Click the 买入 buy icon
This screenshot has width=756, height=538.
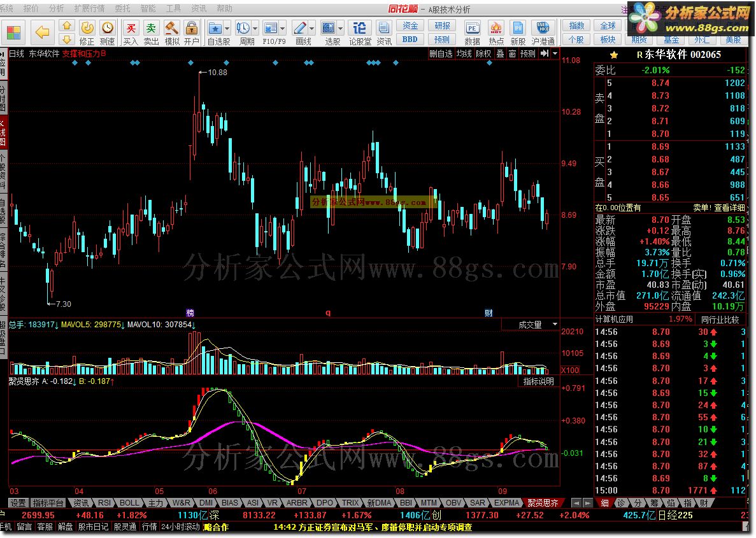click(x=131, y=32)
